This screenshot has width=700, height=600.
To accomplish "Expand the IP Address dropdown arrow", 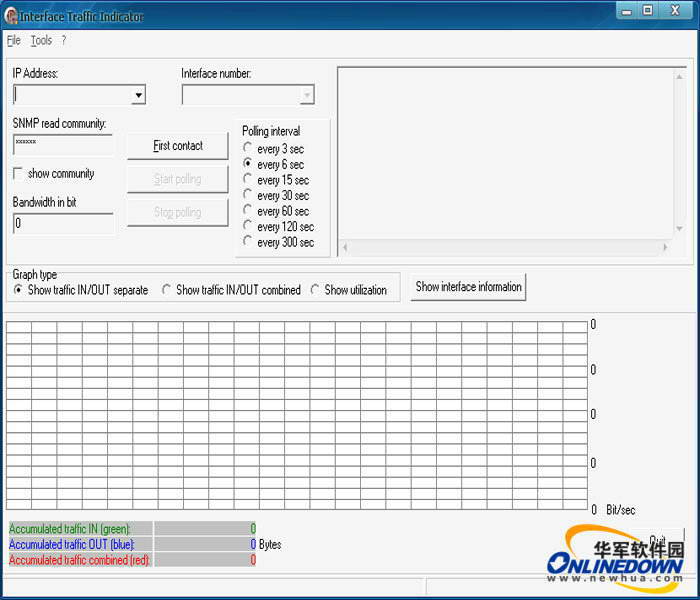I will pyautogui.click(x=139, y=95).
